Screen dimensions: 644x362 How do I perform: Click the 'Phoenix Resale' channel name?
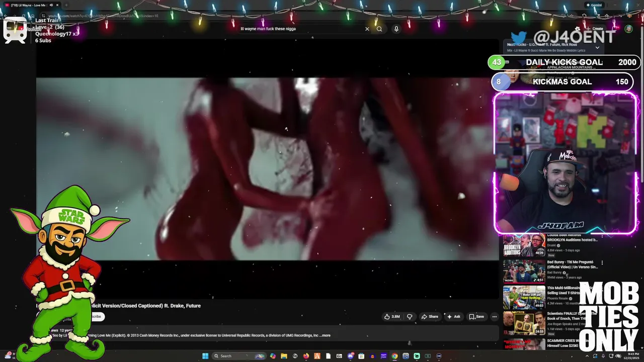click(558, 298)
